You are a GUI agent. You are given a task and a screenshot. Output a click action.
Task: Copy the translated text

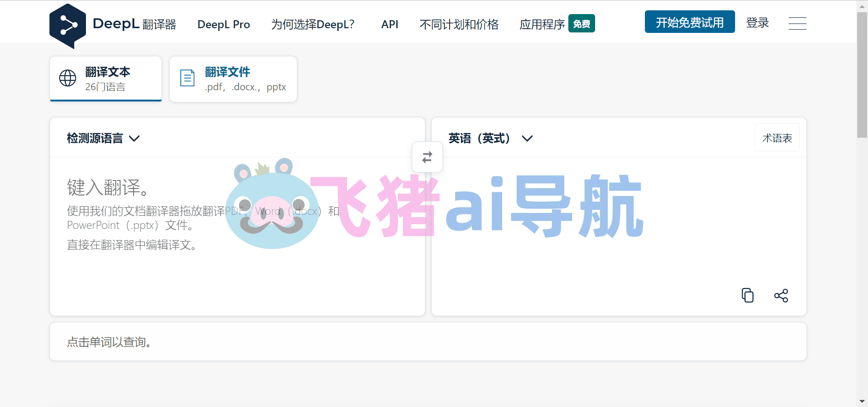(747, 295)
